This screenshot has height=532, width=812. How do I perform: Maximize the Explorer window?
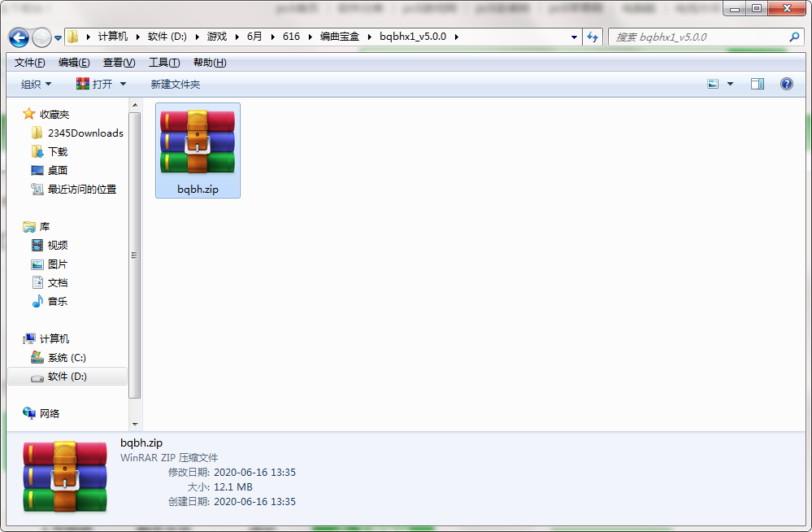point(757,8)
